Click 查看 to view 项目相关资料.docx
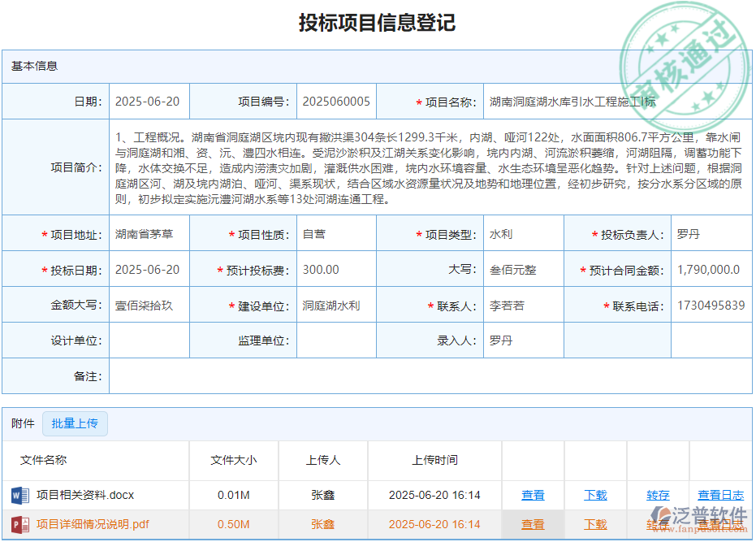Screen dimensions: 756x542 pyautogui.click(x=533, y=495)
